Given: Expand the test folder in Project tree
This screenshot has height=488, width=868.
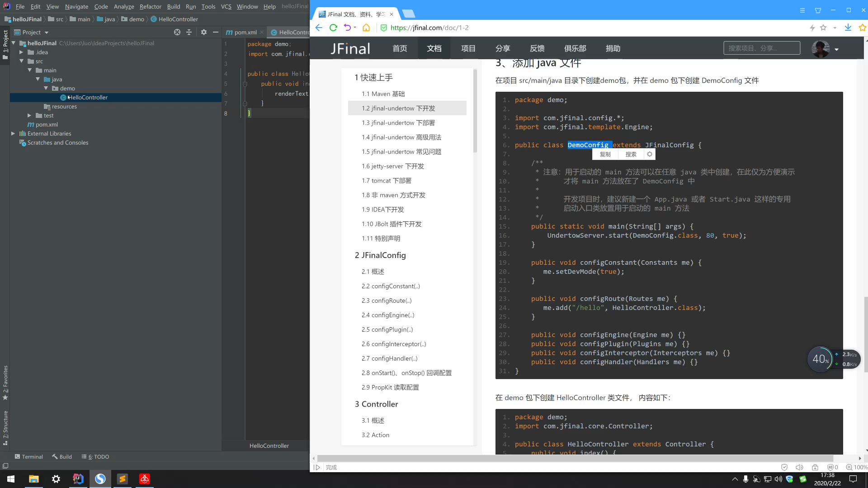Looking at the screenshot, I should point(28,115).
